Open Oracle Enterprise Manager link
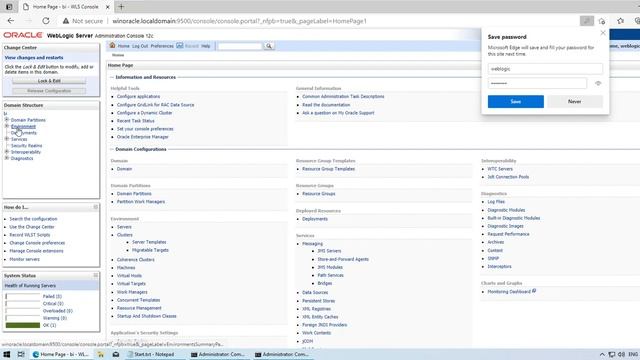 pos(142,137)
